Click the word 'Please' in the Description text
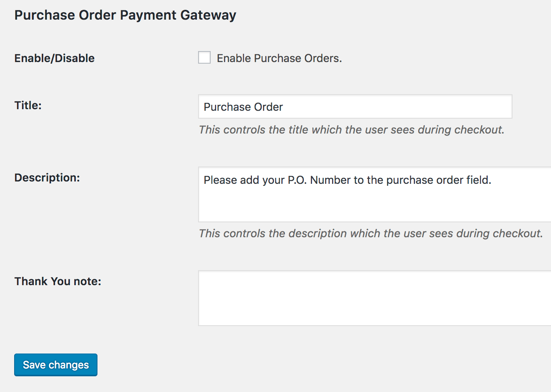The height and width of the screenshot is (392, 551). 220,180
